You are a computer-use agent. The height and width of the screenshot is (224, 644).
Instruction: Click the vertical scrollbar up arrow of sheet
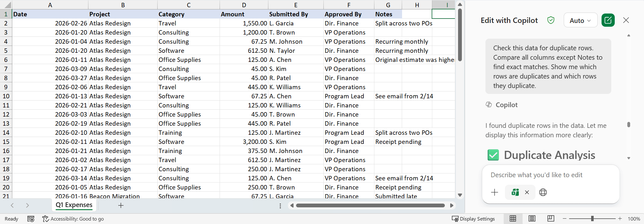tap(460, 4)
